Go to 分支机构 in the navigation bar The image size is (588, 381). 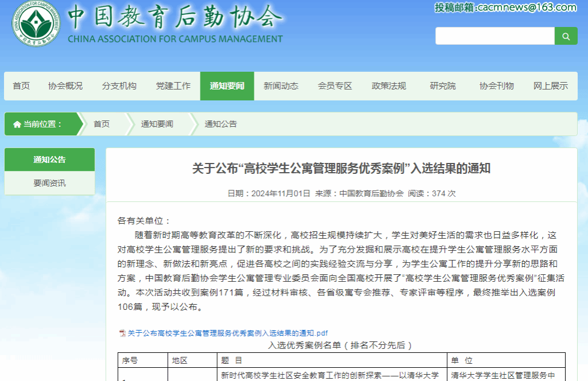[x=119, y=86]
